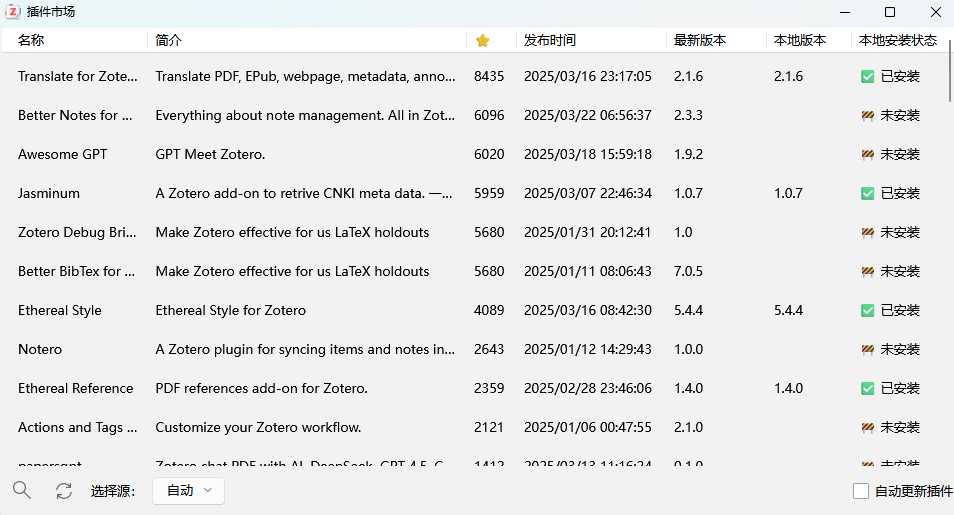Viewport: 954px width, 515px height.
Task: Select the Awesome GPT plugin name
Action: (x=63, y=154)
